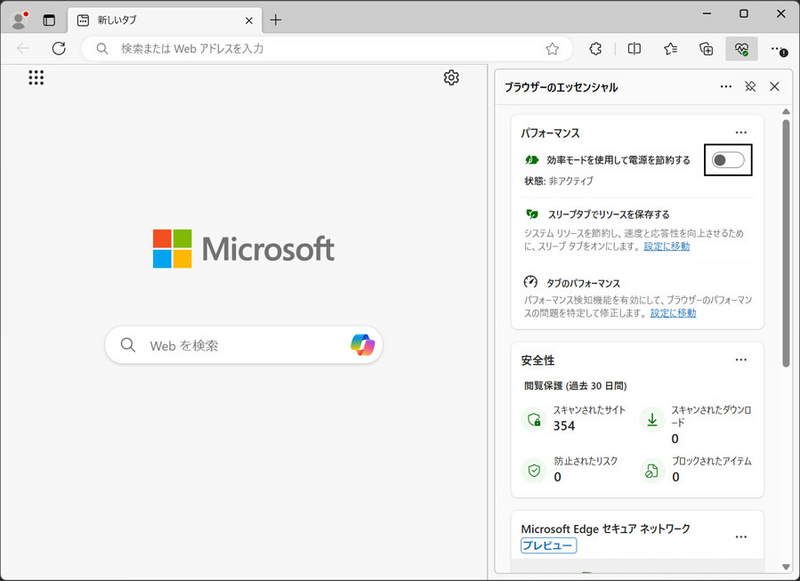800x581 pixels.
Task: Toggle Browser Essentials heart icon
Action: point(741,49)
